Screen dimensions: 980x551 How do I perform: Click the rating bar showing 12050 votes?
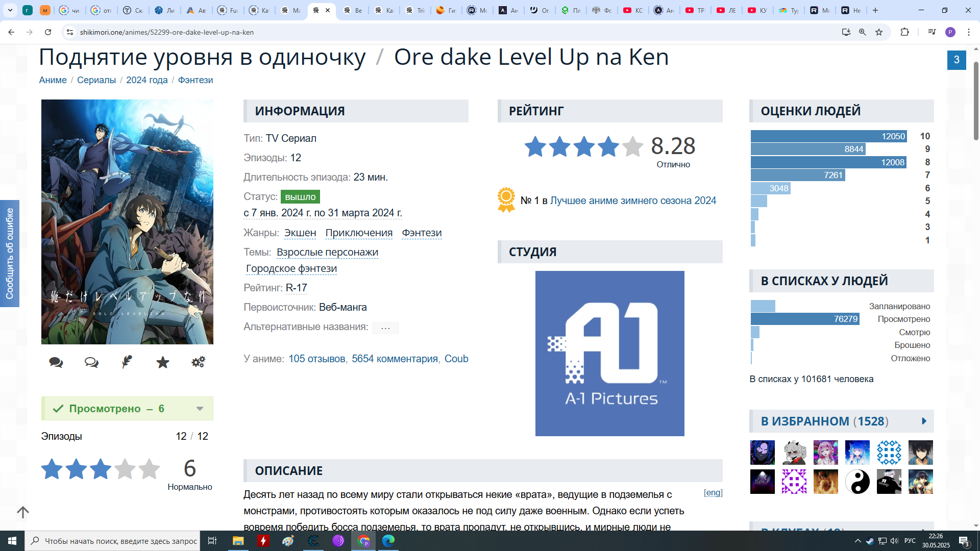coord(829,136)
